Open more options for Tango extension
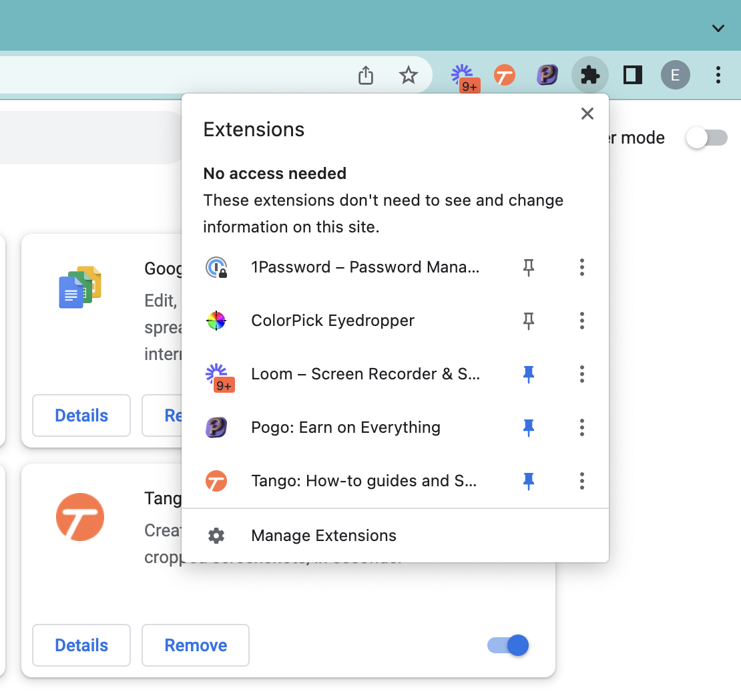Viewport: 741px width, 700px height. click(582, 481)
